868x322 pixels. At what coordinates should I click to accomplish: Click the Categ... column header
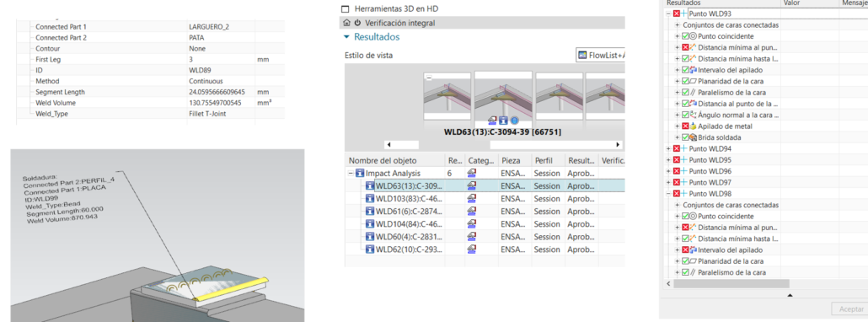coord(481,160)
